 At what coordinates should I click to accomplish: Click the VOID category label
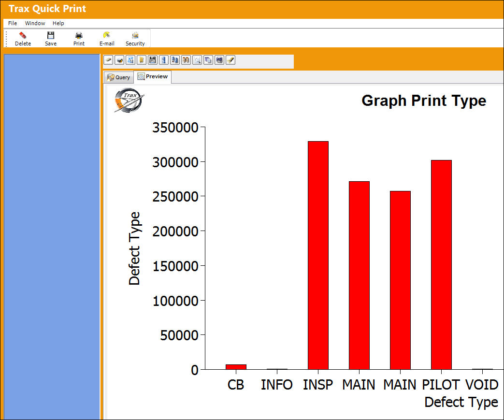(x=482, y=385)
